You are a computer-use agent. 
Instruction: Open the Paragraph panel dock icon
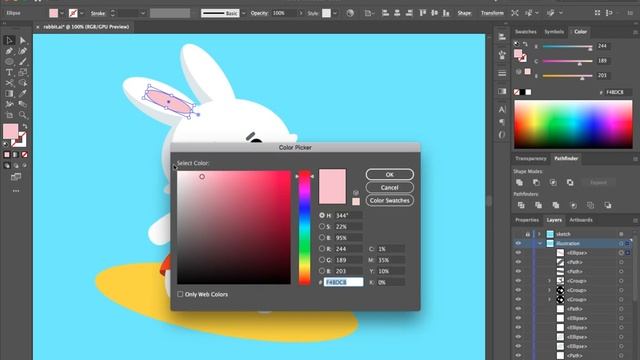coord(502,122)
